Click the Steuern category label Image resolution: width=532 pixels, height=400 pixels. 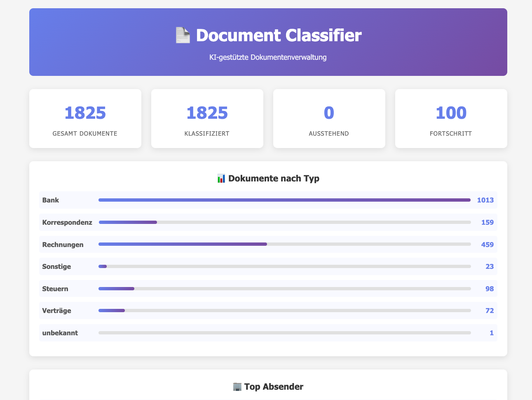pos(55,289)
